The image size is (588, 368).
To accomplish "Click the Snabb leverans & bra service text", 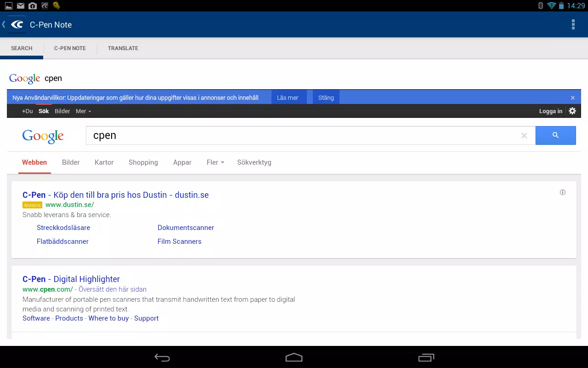I will click(67, 215).
